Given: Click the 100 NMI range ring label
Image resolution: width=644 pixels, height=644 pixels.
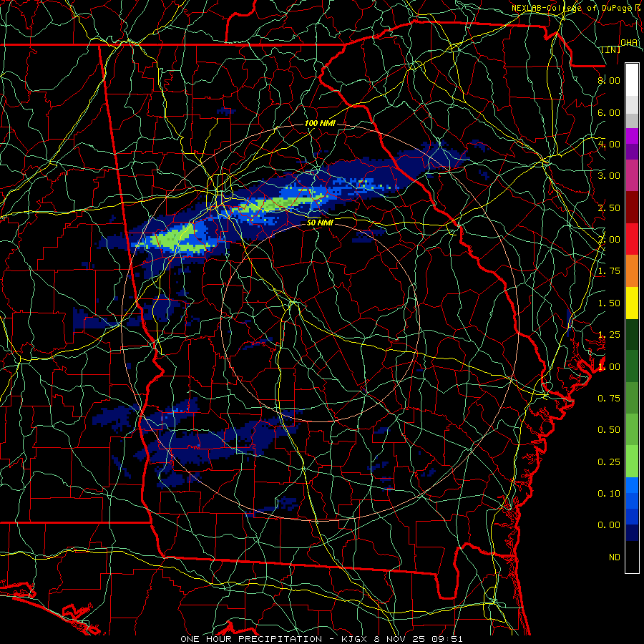Looking at the screenshot, I should pos(320,123).
